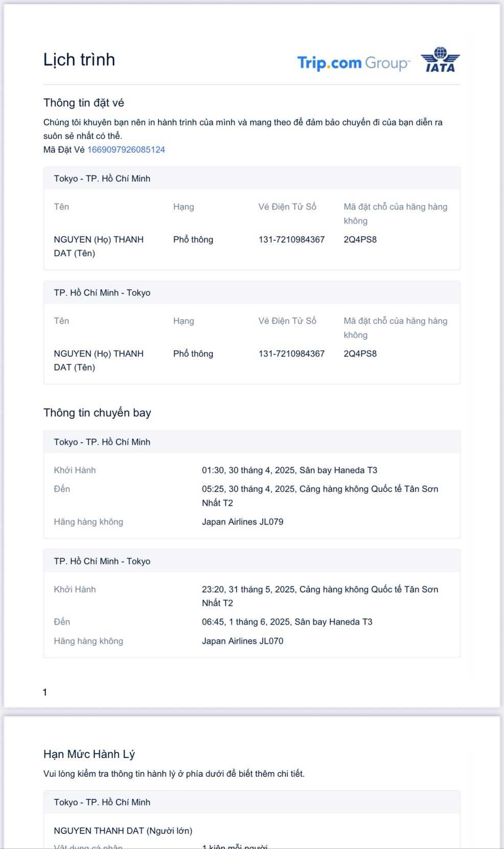Screen dimensions: 504x849
Task: Click the TP. Hồ Chí Minh - Tokyo booking header
Action: 102,293
